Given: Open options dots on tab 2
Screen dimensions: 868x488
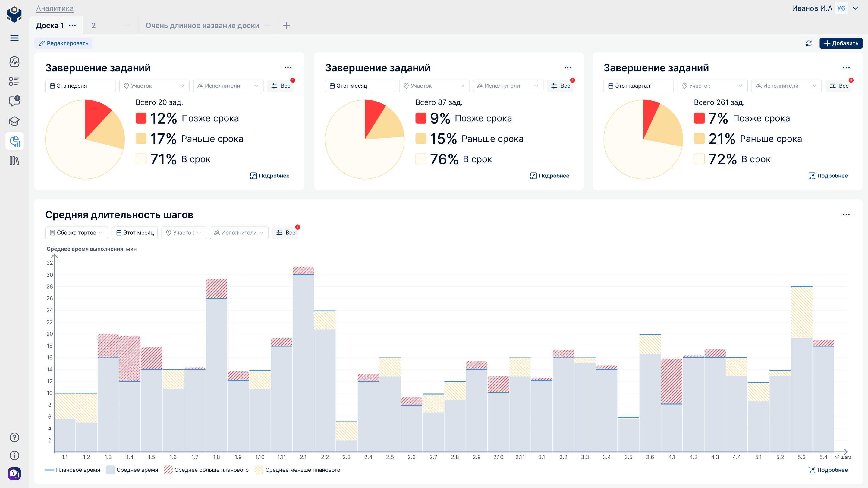Looking at the screenshot, I should 127,25.
